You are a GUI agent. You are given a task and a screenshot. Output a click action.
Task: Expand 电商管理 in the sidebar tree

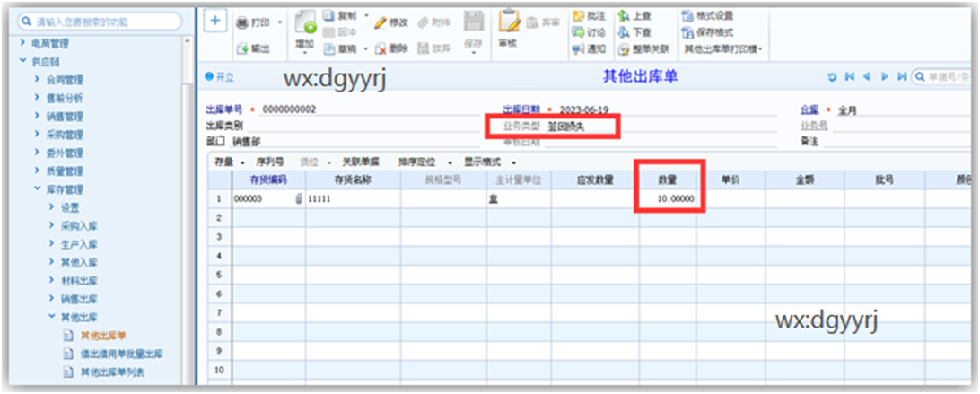23,43
